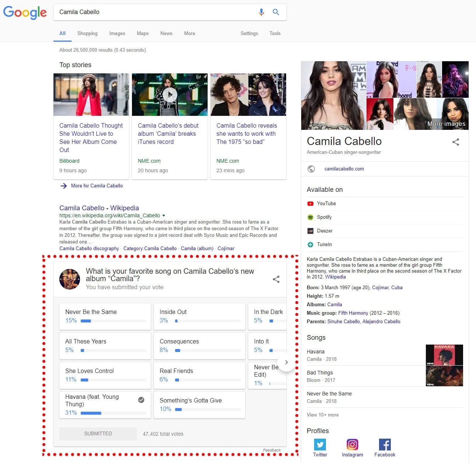The width and height of the screenshot is (476, 463).
Task: Open the camilacabello.com website link
Action: [344, 169]
